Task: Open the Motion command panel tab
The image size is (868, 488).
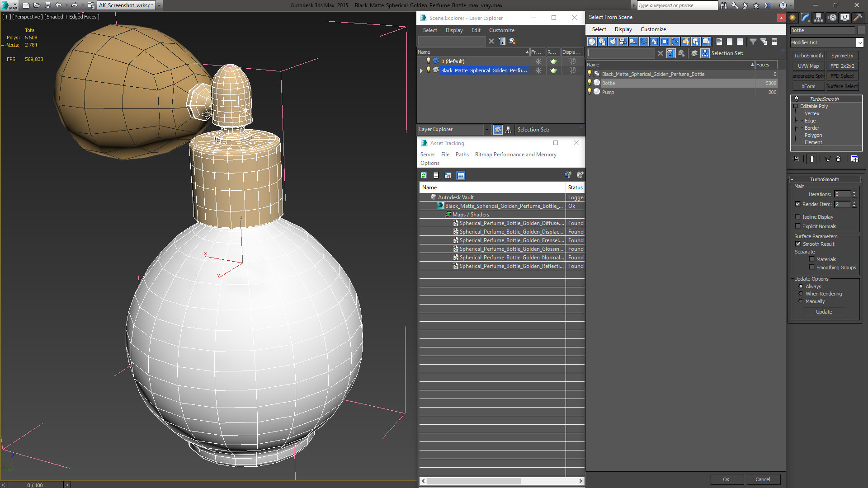Action: [x=832, y=18]
